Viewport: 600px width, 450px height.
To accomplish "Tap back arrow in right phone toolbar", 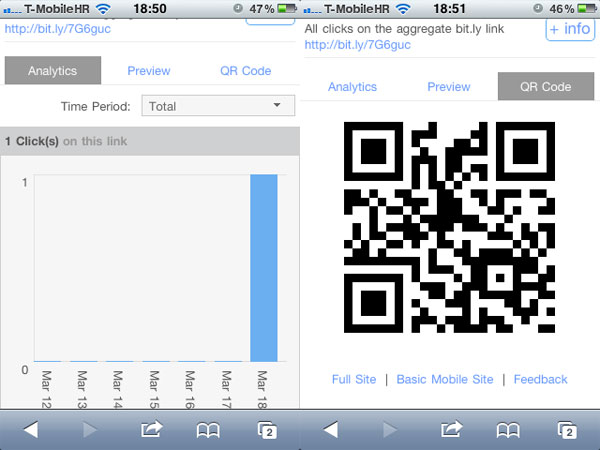I will [331, 430].
